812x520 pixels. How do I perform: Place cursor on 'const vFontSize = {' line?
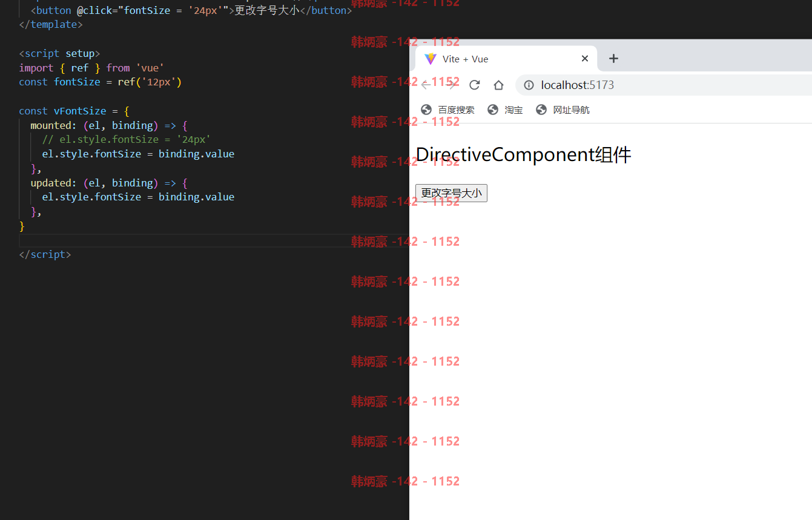pyautogui.click(x=74, y=111)
